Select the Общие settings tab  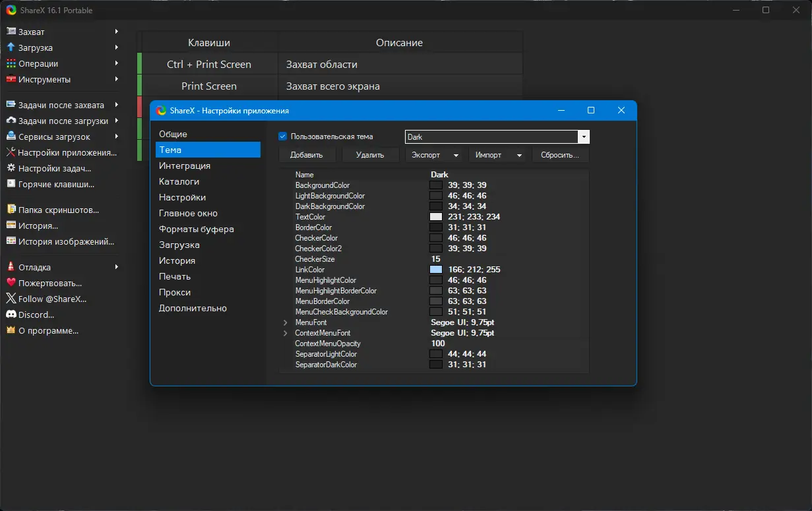pos(173,134)
